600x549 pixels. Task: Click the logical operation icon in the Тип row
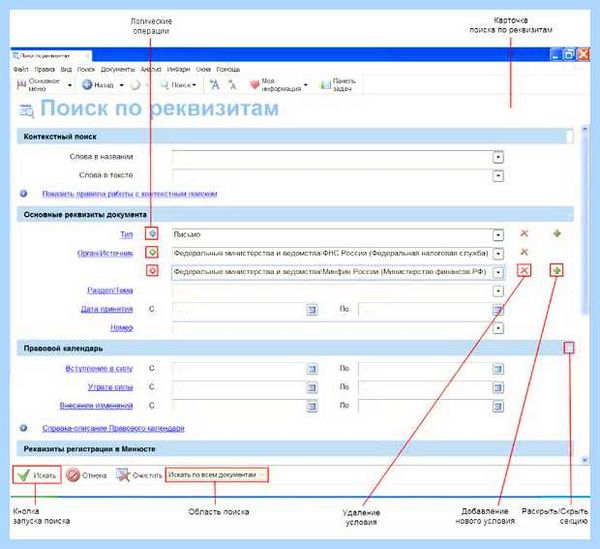152,233
